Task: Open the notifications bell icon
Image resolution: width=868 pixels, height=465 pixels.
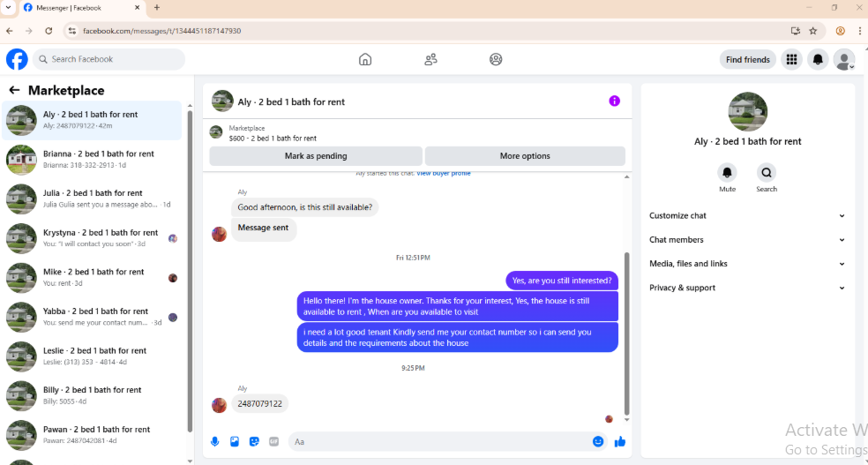Action: [x=818, y=59]
